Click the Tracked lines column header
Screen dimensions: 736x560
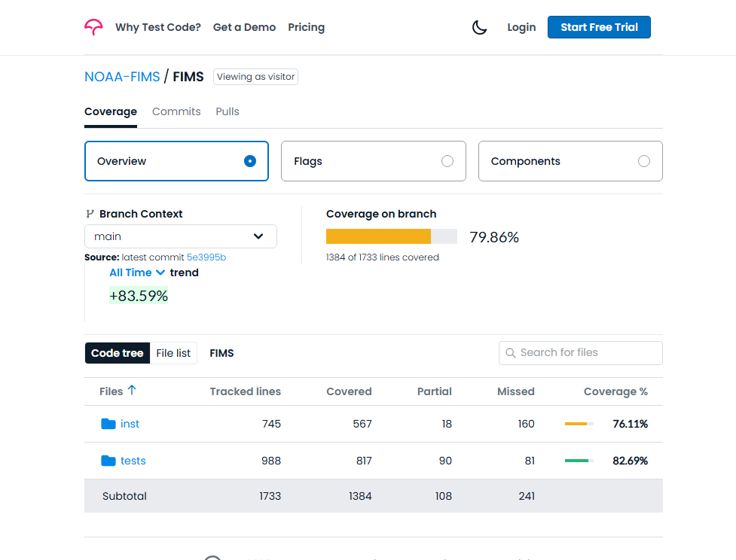point(245,391)
